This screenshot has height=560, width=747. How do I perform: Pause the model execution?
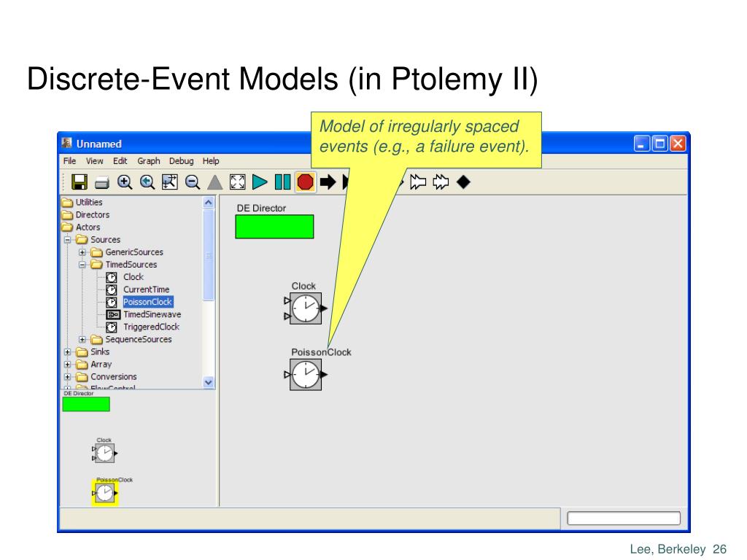click(282, 182)
